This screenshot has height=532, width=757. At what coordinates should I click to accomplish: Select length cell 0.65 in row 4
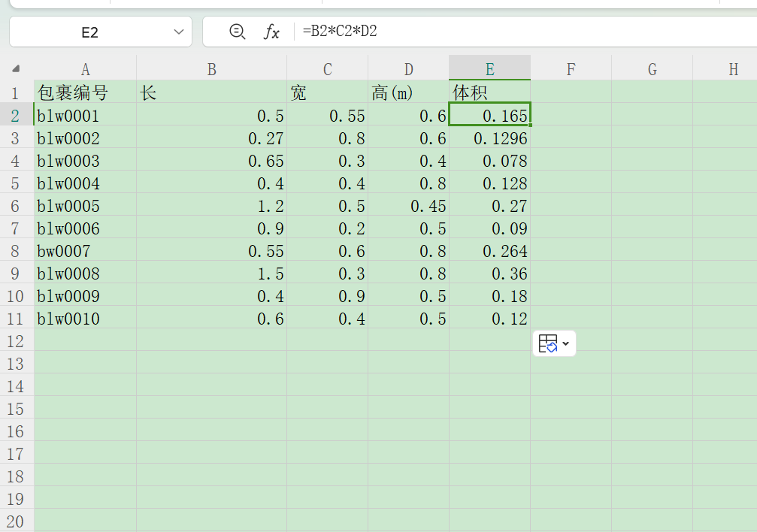point(211,159)
